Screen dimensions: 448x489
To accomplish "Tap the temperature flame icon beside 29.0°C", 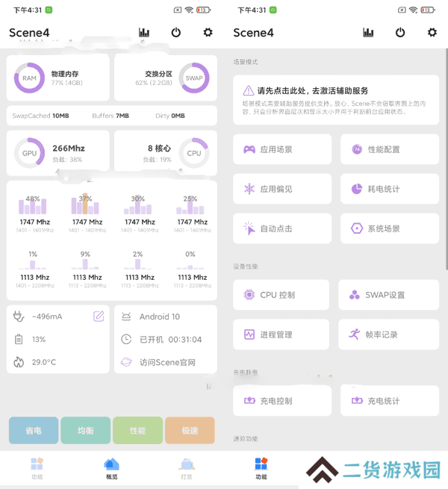I will [19, 362].
